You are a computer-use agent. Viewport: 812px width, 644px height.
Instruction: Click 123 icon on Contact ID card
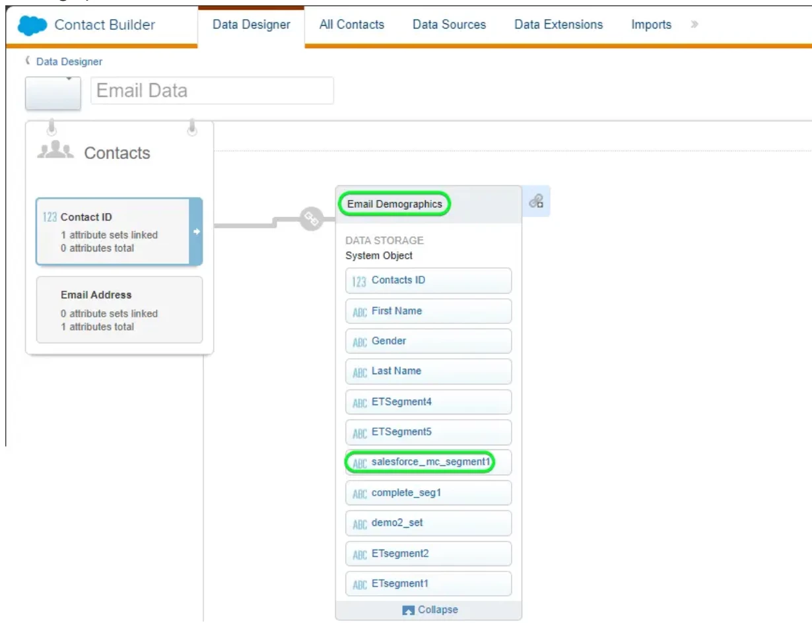click(x=50, y=218)
